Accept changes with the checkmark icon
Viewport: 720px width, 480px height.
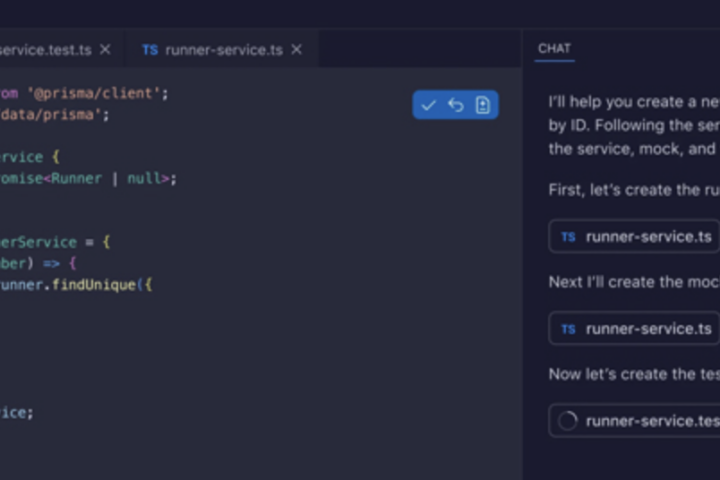pos(428,105)
